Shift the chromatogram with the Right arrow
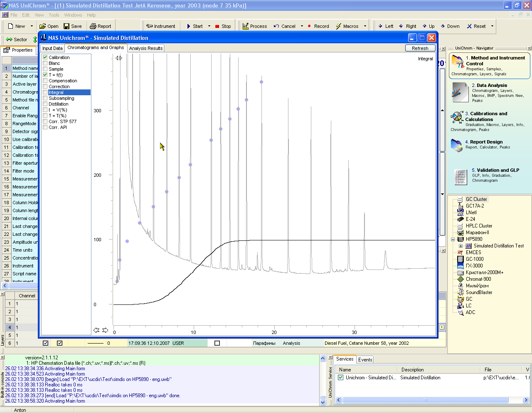This screenshot has height=413, width=532. coord(401,26)
